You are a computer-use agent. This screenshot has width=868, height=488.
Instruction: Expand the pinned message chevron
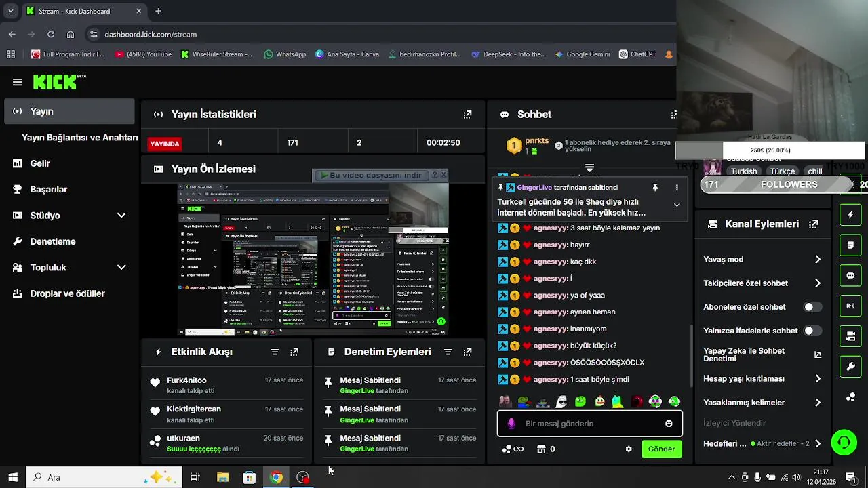click(x=677, y=205)
